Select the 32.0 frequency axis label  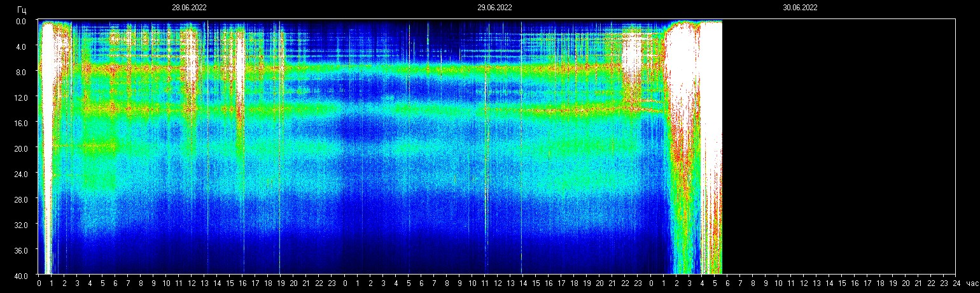[x=20, y=225]
